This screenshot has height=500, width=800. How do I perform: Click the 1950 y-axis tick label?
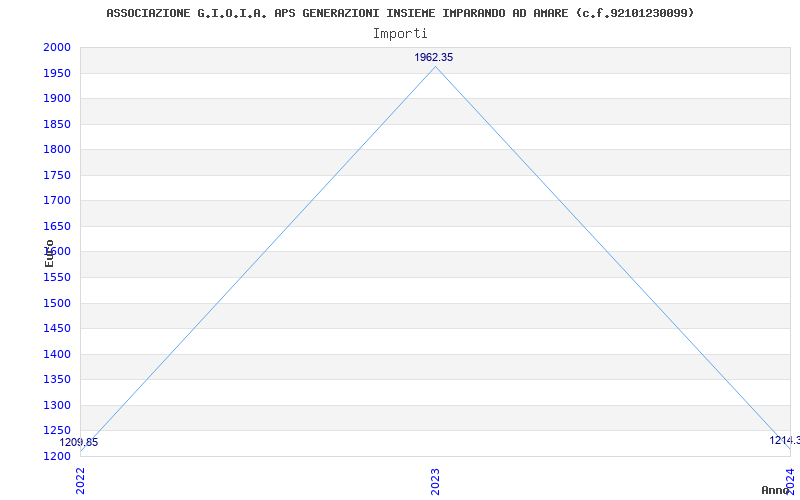tap(57, 73)
